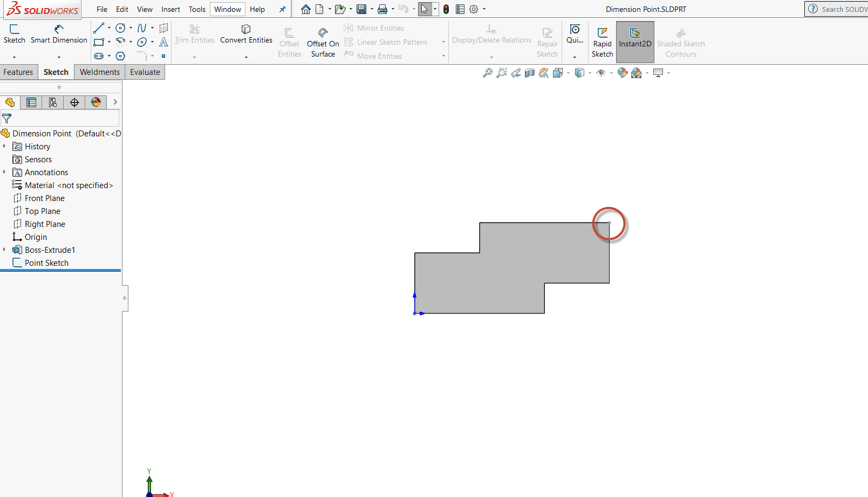The width and height of the screenshot is (868, 497).
Task: Click Section View icon
Action: pos(530,73)
